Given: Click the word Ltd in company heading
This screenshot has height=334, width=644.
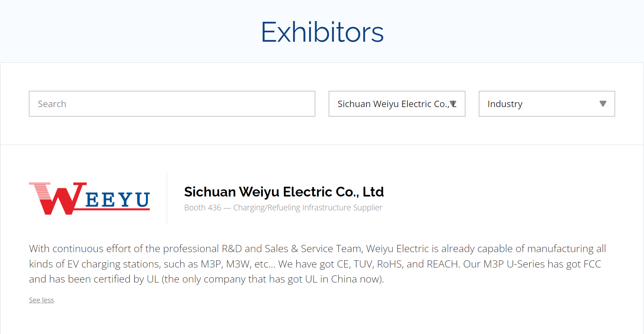Looking at the screenshot, I should 373,192.
